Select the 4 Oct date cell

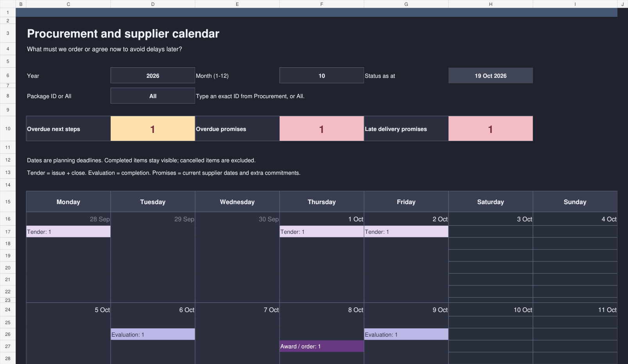[x=575, y=219]
